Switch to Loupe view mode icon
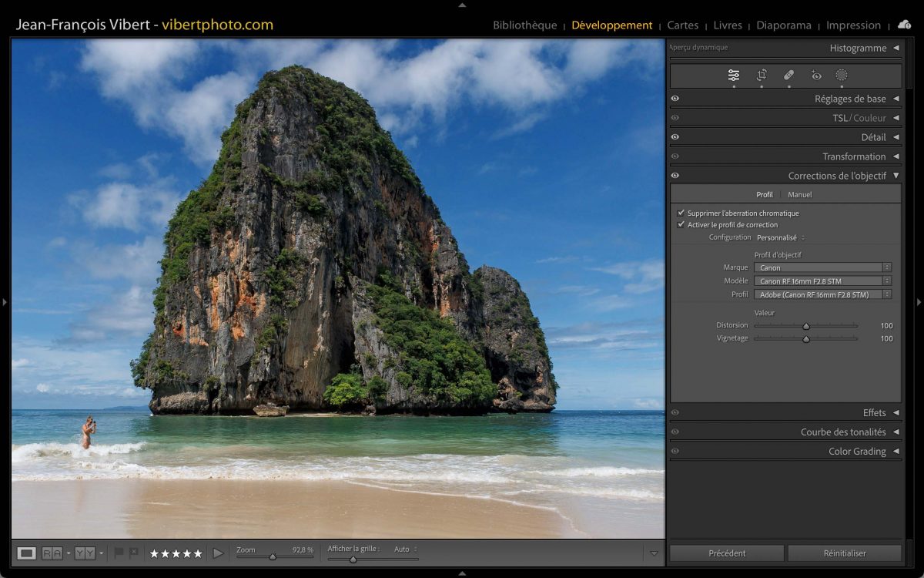 27,553
